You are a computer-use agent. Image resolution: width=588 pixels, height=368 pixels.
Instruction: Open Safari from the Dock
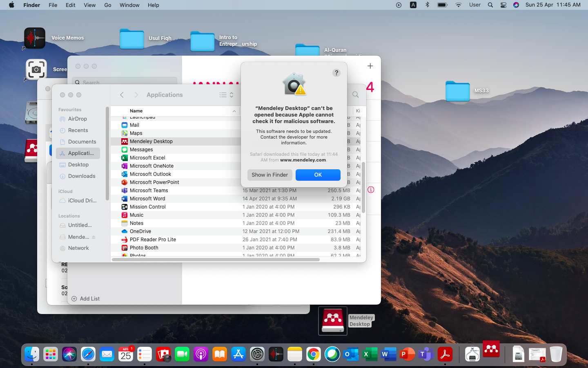88,354
